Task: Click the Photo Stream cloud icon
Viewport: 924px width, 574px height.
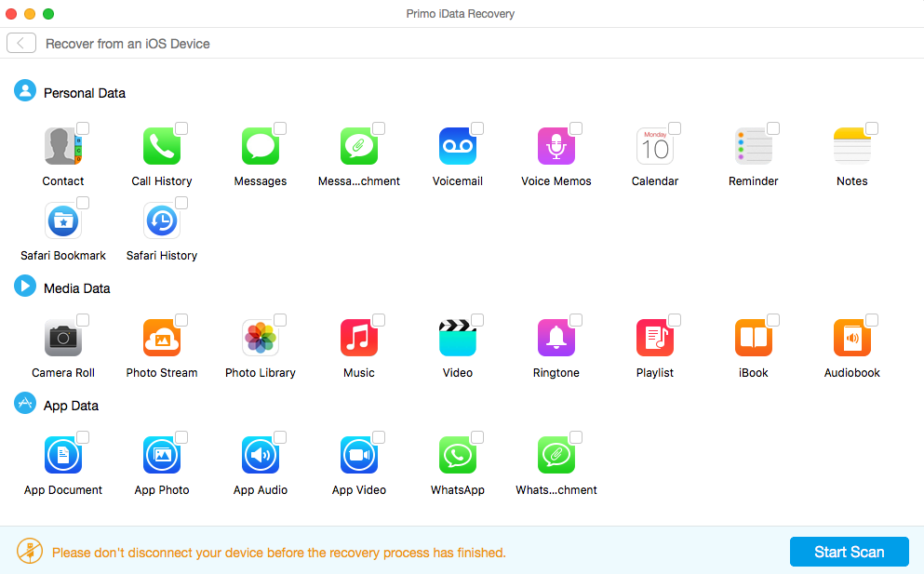Action: (162, 338)
